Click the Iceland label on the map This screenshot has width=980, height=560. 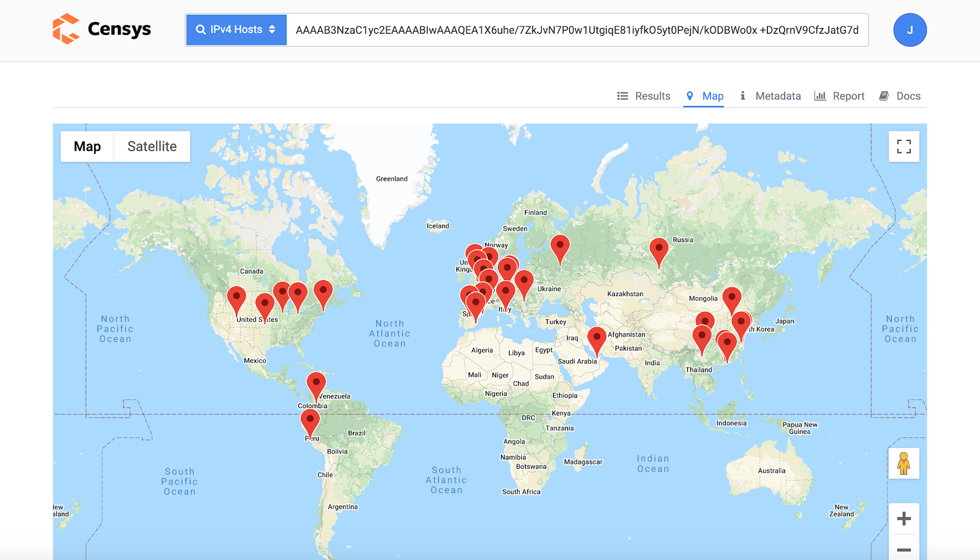tap(438, 226)
